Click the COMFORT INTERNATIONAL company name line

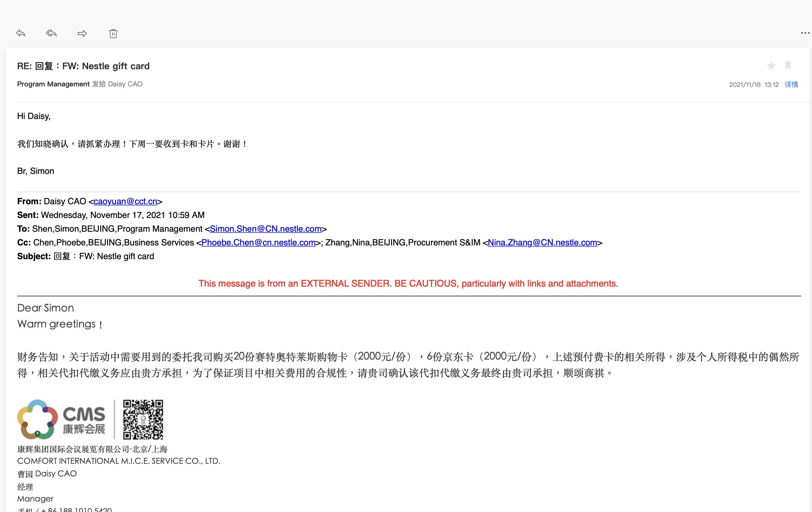point(119,461)
